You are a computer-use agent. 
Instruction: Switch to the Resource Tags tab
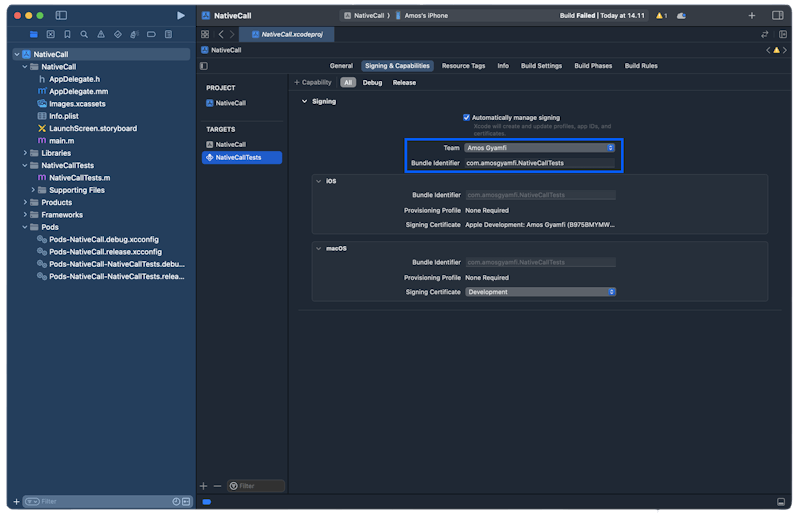[x=463, y=66]
